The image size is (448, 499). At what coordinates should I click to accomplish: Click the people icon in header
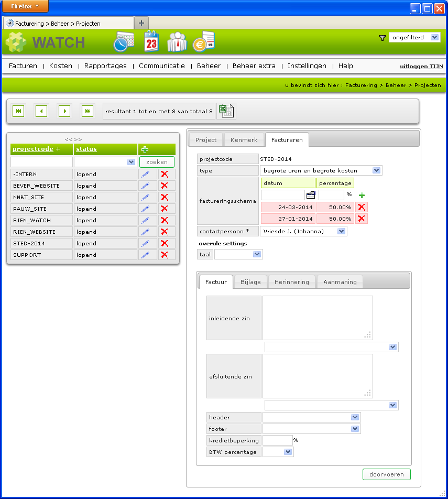pyautogui.click(x=177, y=41)
